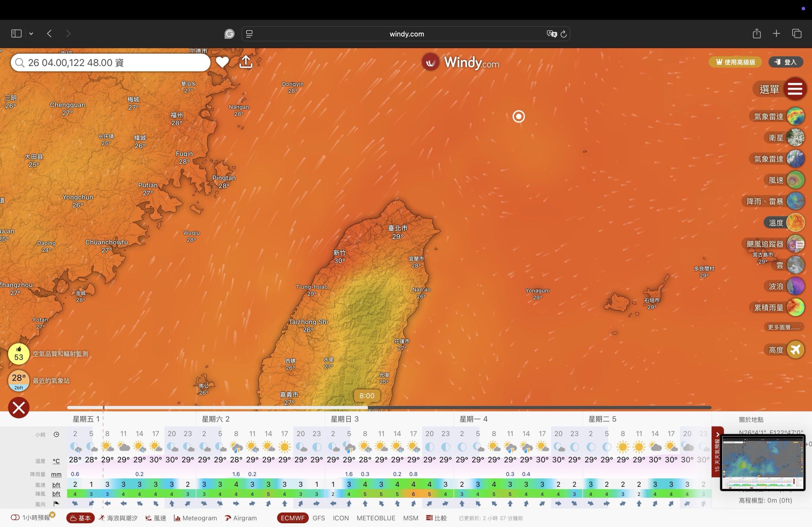Screen dimensions: 812x527
Task: Open the satellite layer icon
Action: (795, 138)
